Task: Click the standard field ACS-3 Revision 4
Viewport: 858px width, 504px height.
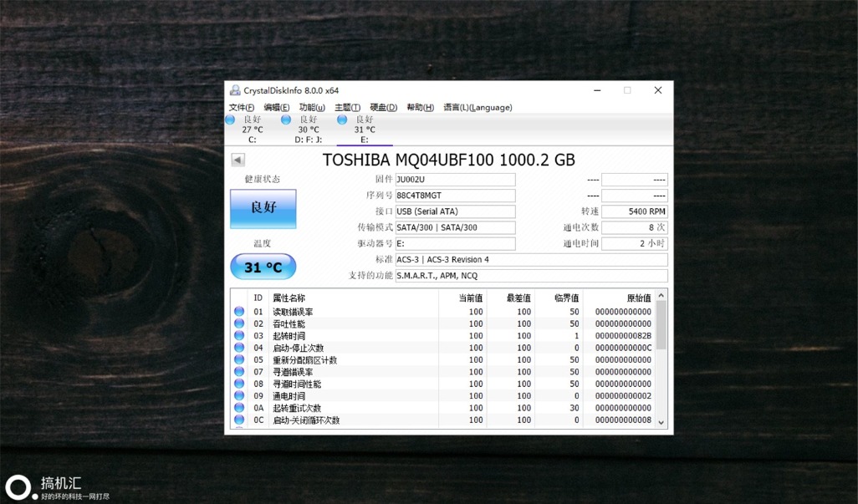Action: 531,260
